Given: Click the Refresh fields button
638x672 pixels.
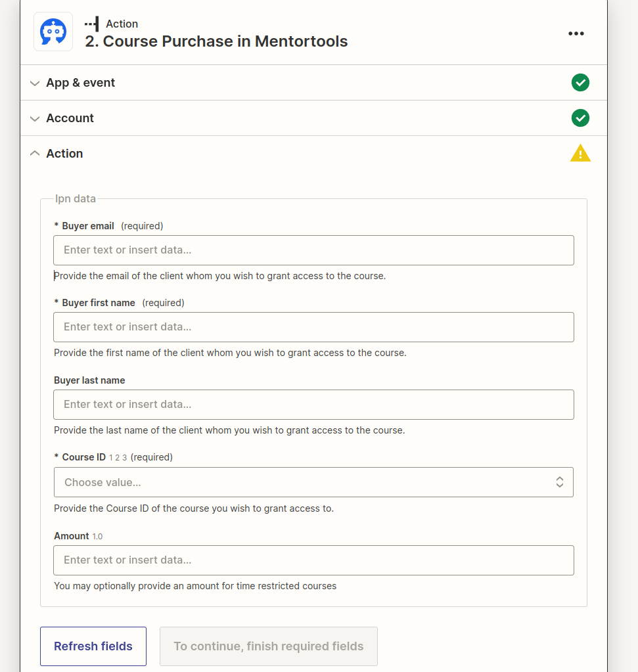Looking at the screenshot, I should coord(93,646).
